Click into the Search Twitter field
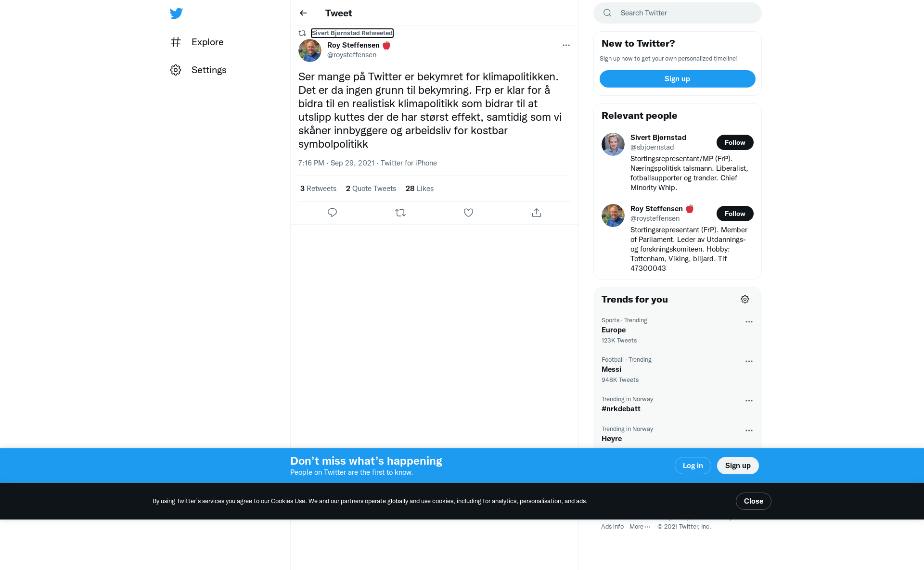Image resolution: width=924 pixels, height=570 pixels. pos(678,13)
